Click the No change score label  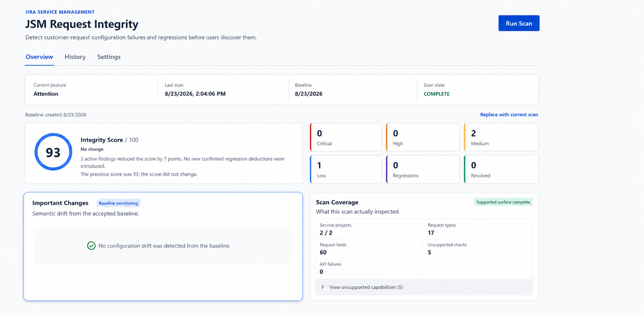coord(92,149)
